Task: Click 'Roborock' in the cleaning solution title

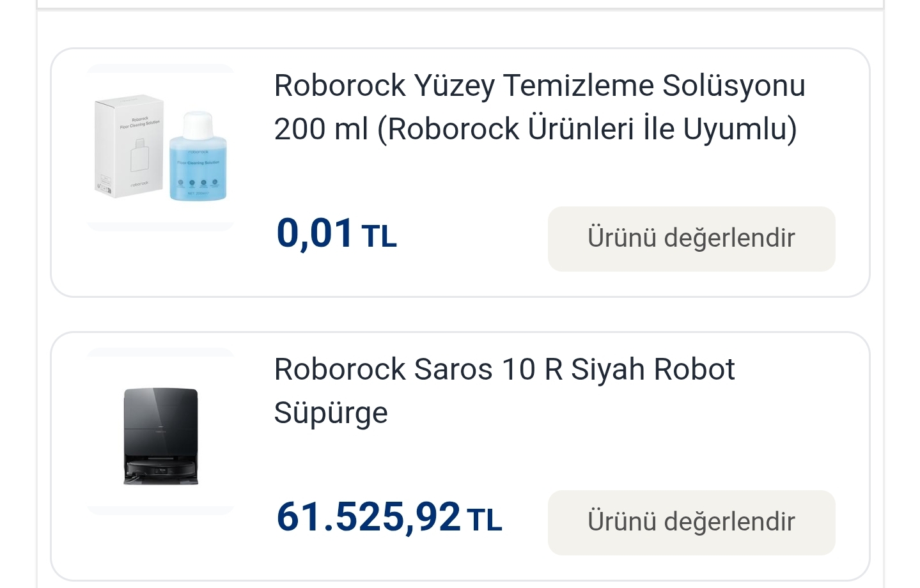Action: (339, 86)
